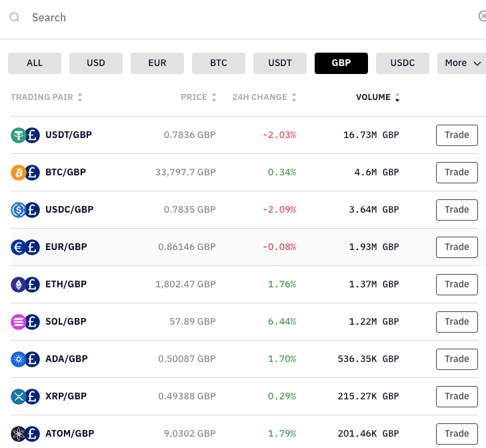Image resolution: width=486 pixels, height=448 pixels.
Task: Trade the BTC/GBP pair
Action: 457,173
